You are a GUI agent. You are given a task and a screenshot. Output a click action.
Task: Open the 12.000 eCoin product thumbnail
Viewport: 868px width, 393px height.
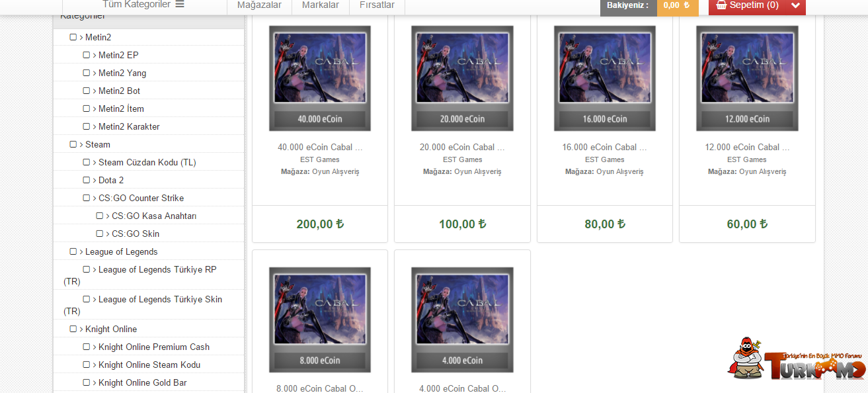click(x=747, y=78)
